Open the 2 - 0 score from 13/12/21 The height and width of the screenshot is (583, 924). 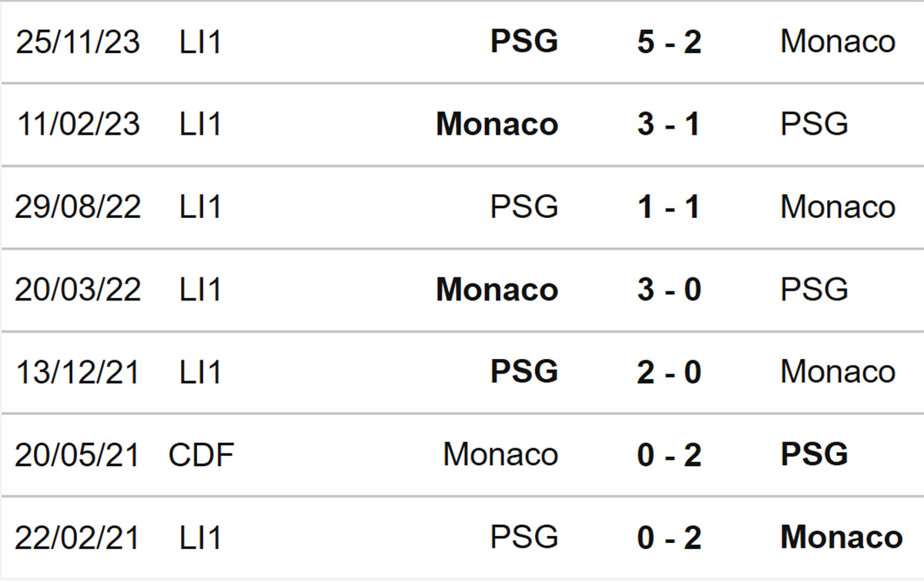click(669, 372)
